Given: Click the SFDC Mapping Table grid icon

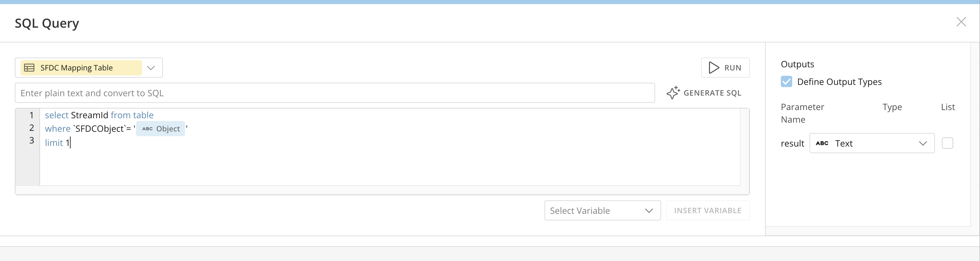Looking at the screenshot, I should (x=29, y=68).
